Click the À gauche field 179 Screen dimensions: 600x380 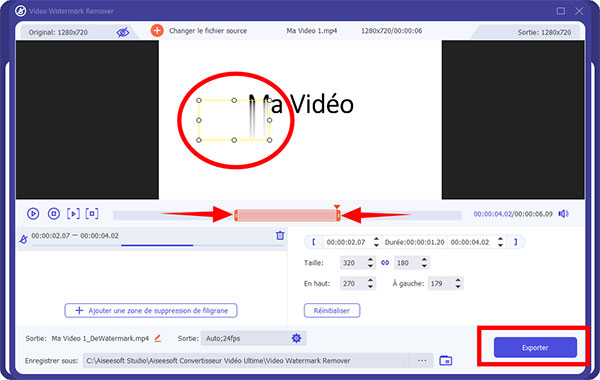[x=440, y=284]
